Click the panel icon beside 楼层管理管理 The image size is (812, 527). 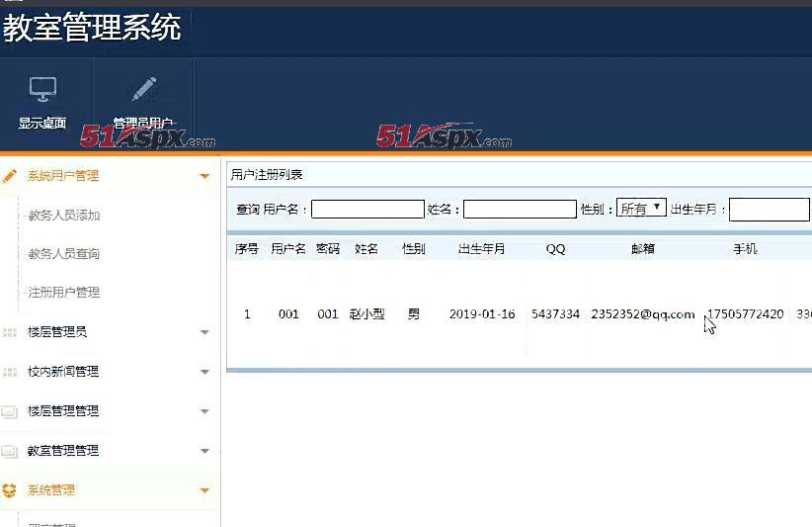[x=9, y=411]
